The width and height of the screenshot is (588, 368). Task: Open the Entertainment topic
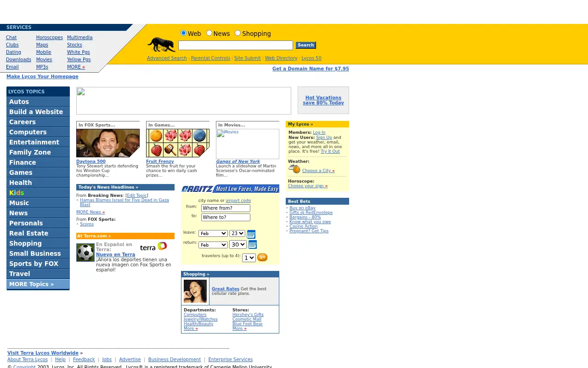38,142
